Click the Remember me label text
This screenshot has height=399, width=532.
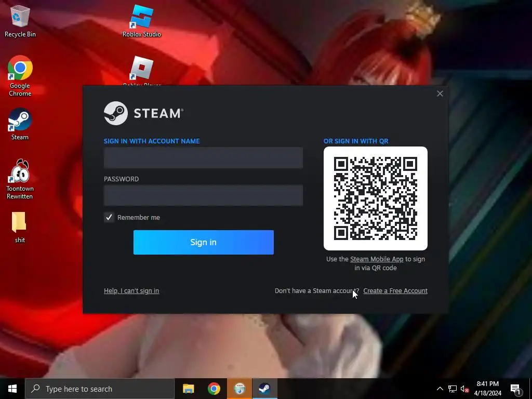click(138, 218)
